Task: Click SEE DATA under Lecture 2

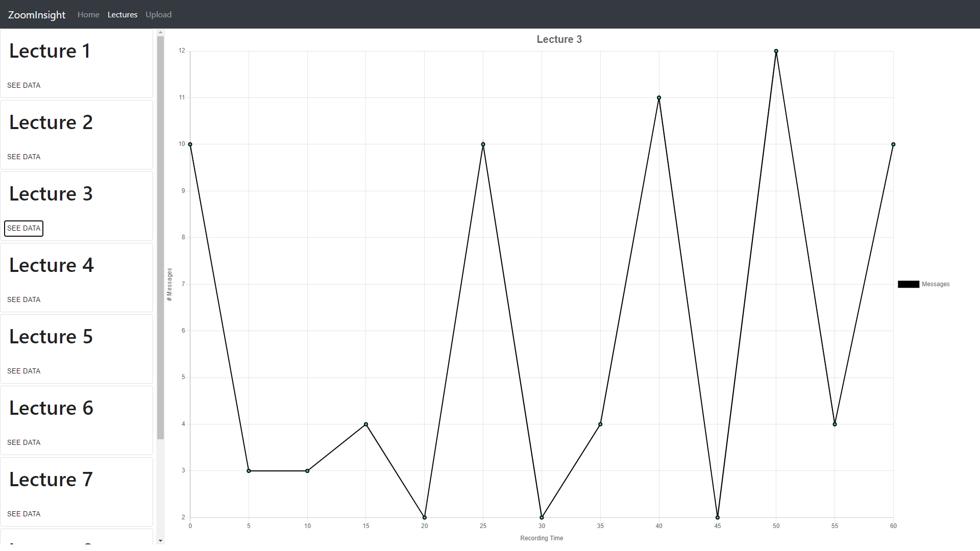Action: 23,157
